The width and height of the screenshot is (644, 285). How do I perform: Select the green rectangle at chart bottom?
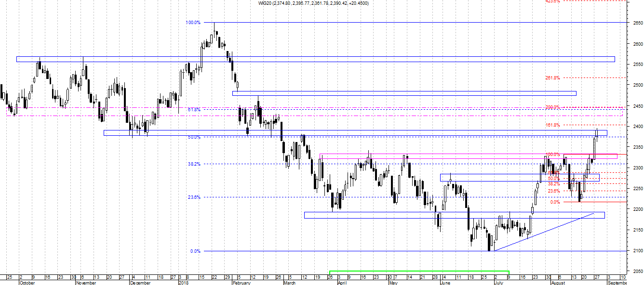[x=419, y=271]
